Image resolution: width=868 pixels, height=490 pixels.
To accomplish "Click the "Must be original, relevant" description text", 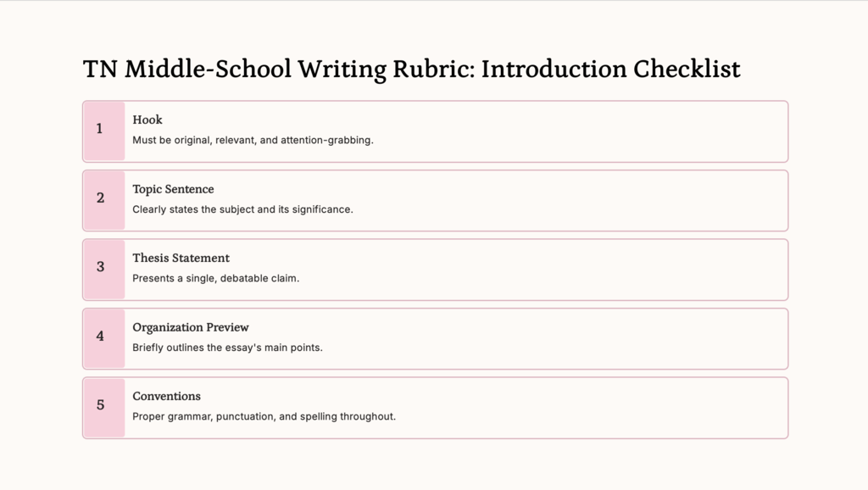I will coord(253,140).
